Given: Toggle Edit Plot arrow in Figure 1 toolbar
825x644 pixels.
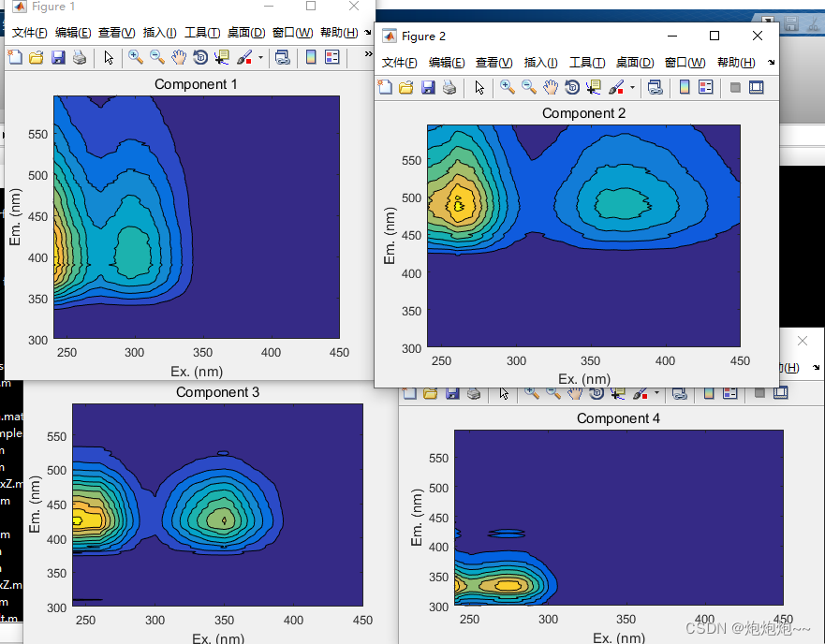Looking at the screenshot, I should point(109,57).
